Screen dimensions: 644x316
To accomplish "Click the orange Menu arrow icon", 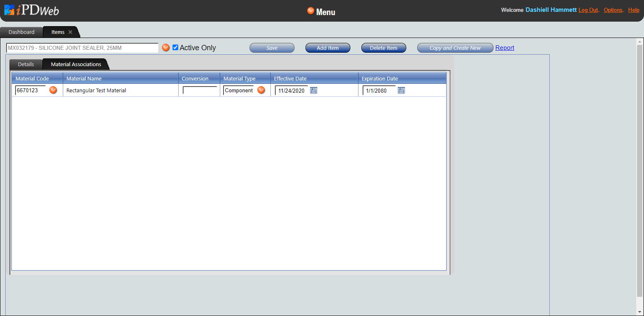I will (x=311, y=11).
